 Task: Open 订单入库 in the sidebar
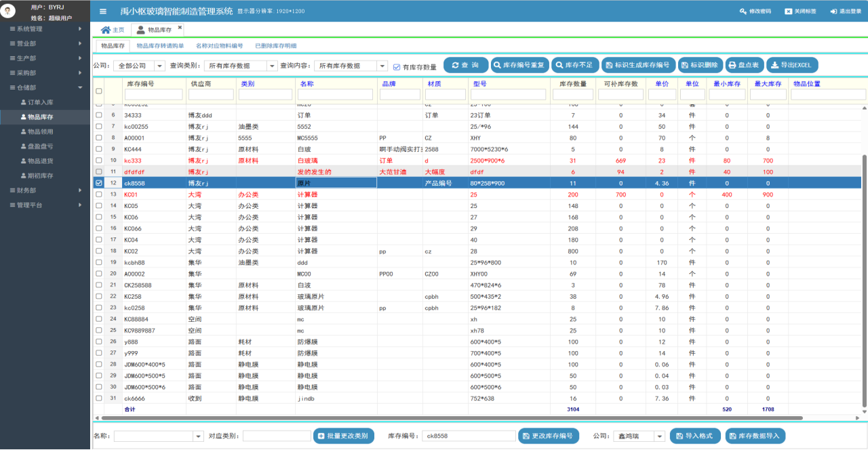point(40,102)
